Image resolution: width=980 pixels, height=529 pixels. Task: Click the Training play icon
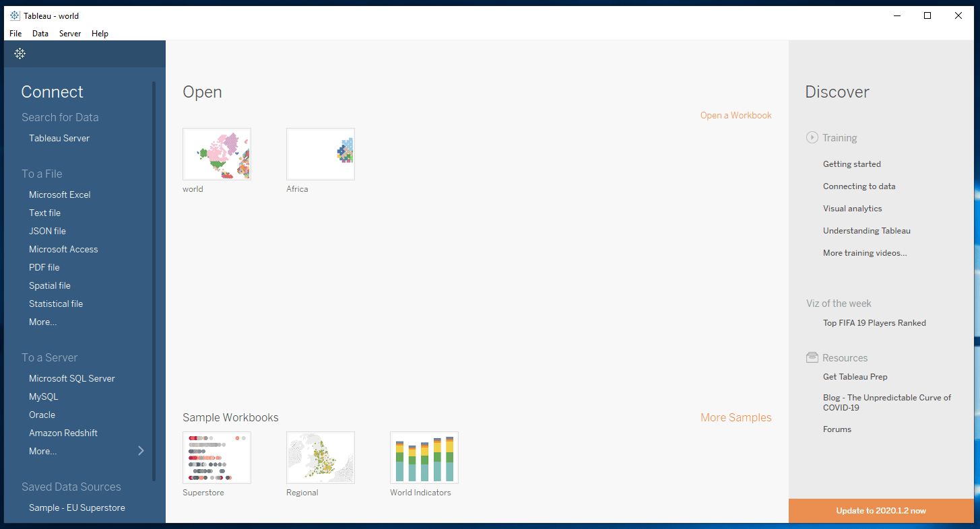point(812,137)
